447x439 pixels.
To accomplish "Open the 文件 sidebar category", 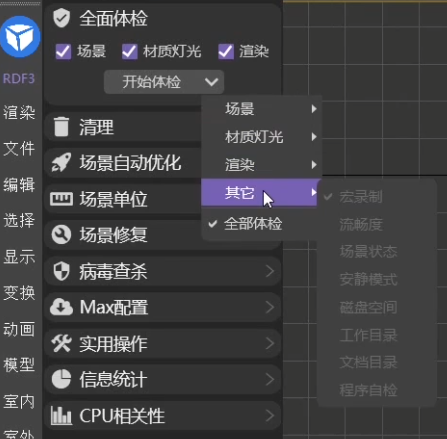I will (x=19, y=148).
